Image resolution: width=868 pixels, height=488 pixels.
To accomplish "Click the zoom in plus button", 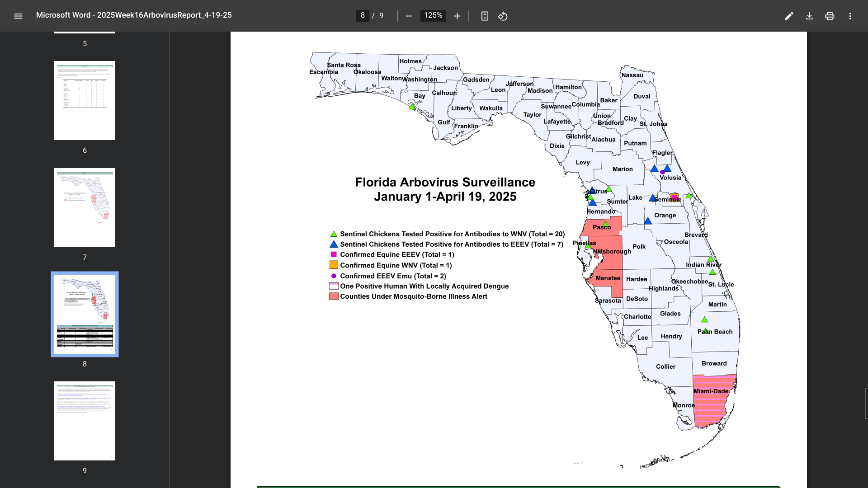I will coord(457,16).
